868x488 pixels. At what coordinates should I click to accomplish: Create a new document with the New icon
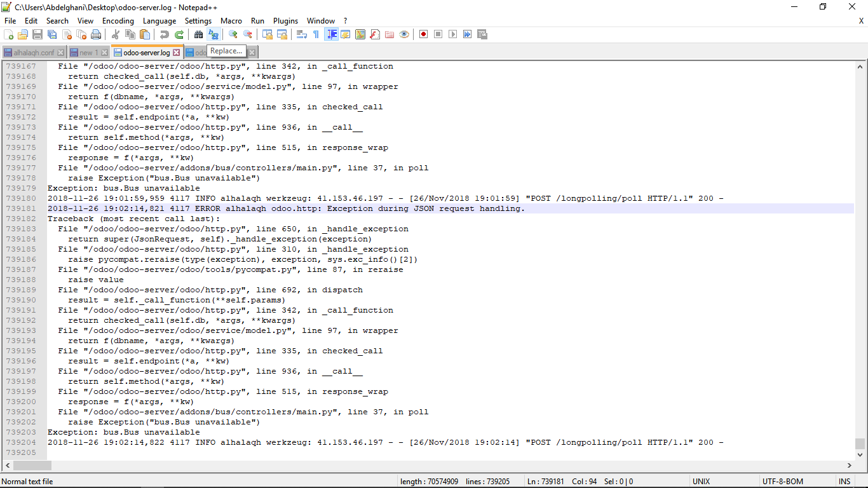8,34
